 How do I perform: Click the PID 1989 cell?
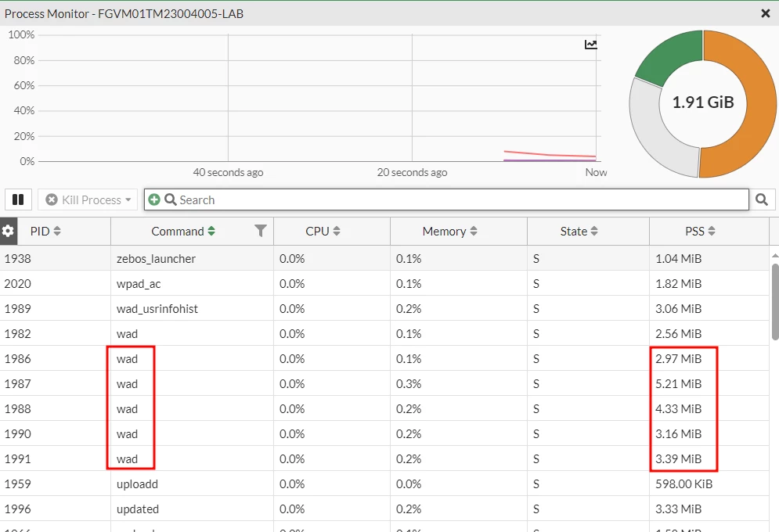[x=17, y=309]
